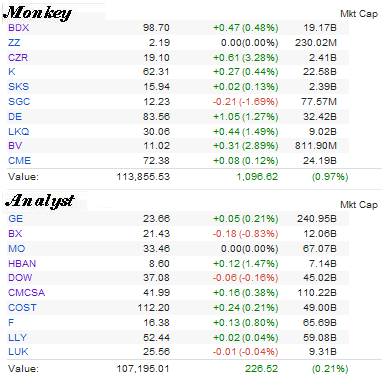
Task: Open the SGC ticker link
Action: 19,102
